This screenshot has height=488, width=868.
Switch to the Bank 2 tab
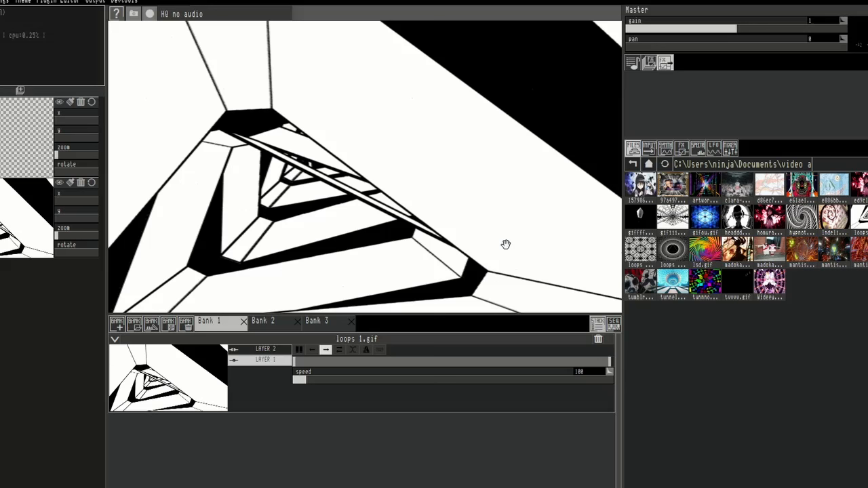[263, 321]
